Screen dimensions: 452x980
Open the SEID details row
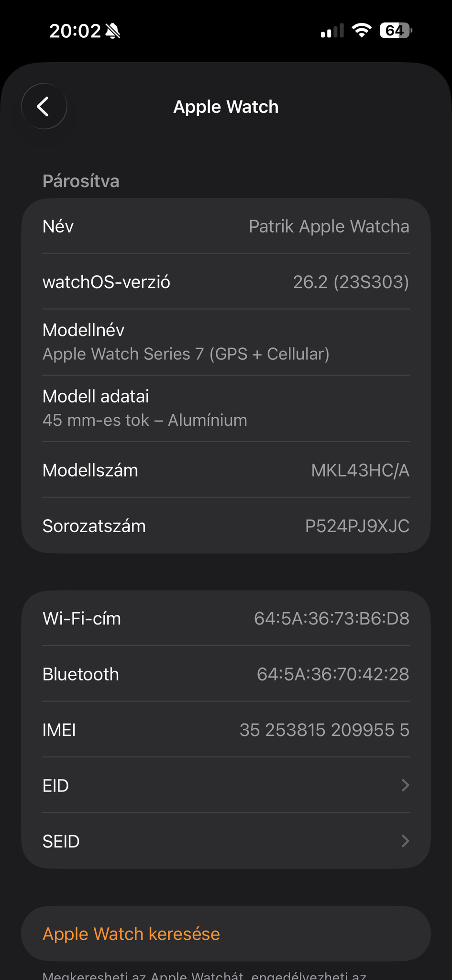click(226, 841)
